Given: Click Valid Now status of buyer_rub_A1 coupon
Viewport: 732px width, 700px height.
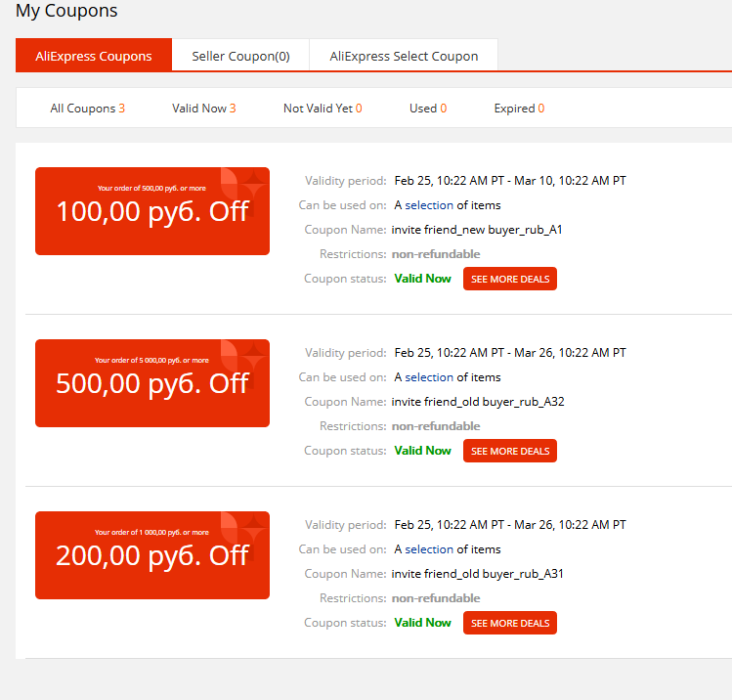Looking at the screenshot, I should pyautogui.click(x=422, y=279).
